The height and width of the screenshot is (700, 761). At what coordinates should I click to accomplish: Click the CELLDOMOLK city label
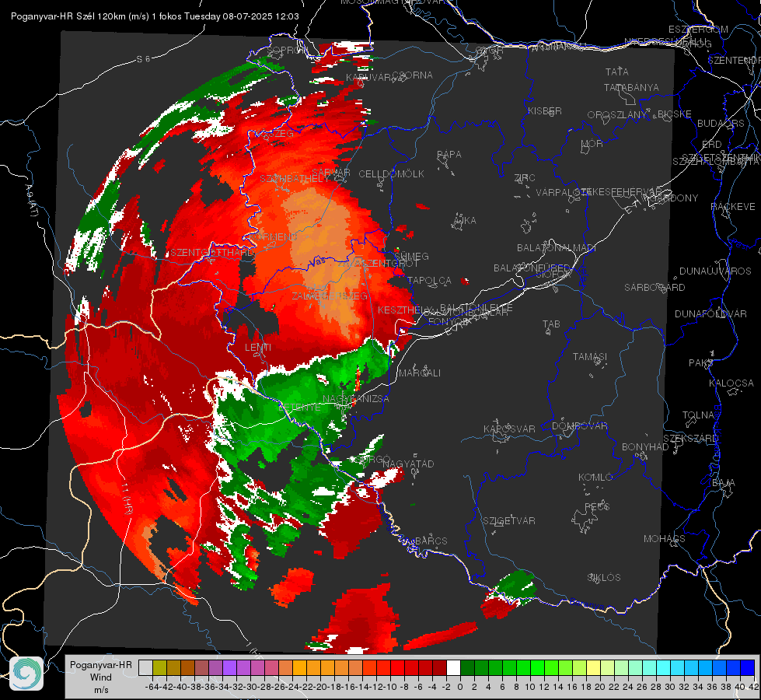tap(391, 173)
